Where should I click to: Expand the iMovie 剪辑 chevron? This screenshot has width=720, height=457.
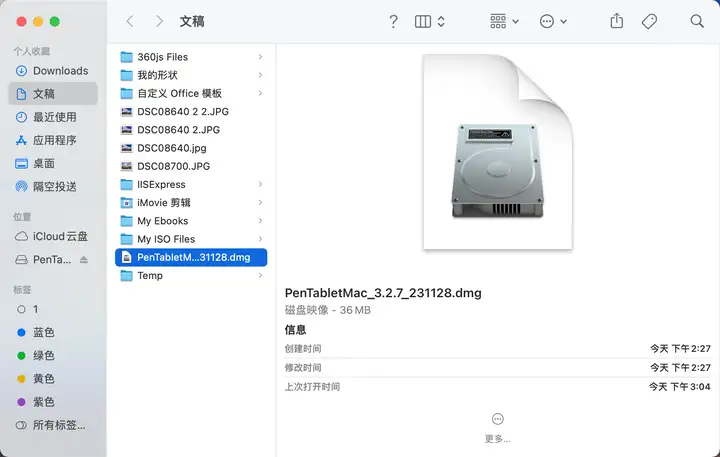tap(260, 203)
